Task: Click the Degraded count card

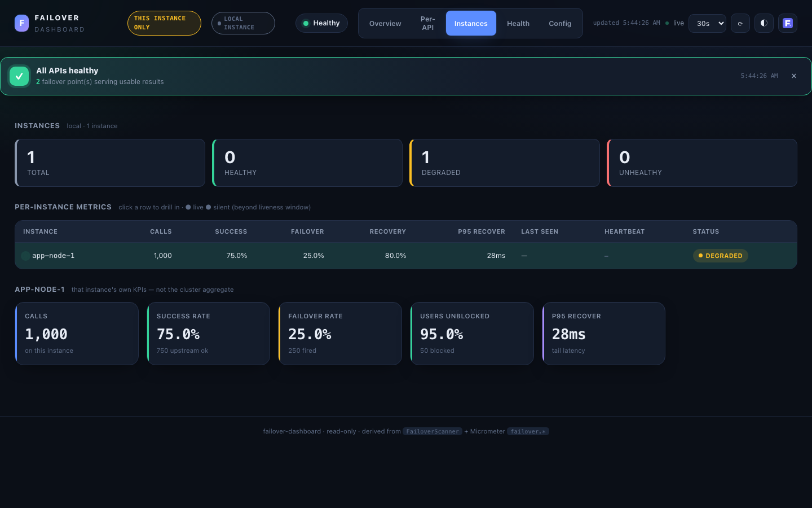Action: [x=505, y=163]
